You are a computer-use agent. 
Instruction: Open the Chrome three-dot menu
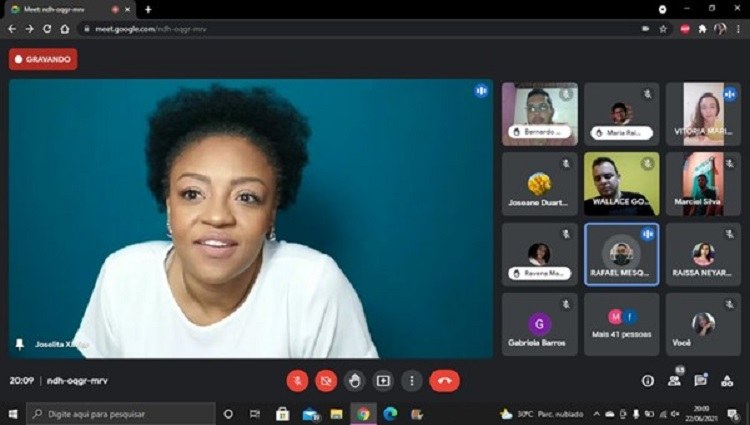[738, 29]
